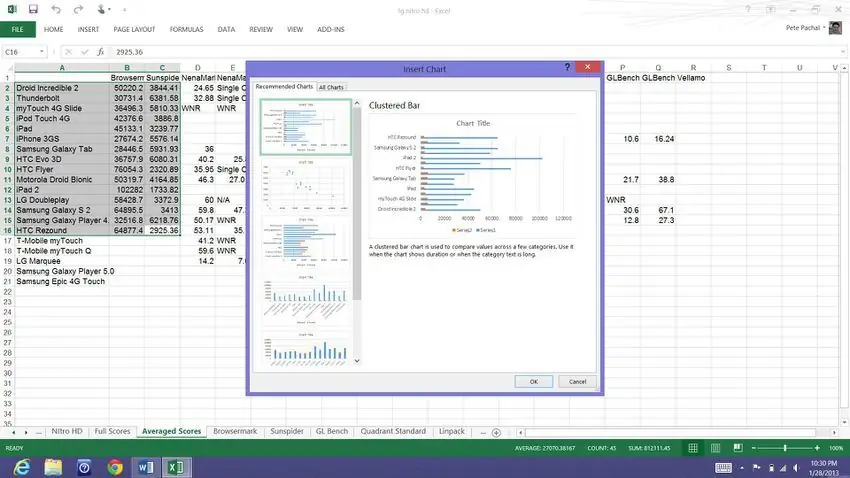Click the zoom in plus icon

[x=817, y=448]
